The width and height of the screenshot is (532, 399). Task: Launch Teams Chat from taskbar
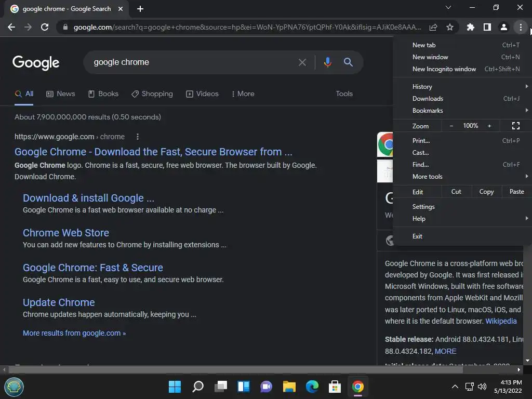click(267, 387)
